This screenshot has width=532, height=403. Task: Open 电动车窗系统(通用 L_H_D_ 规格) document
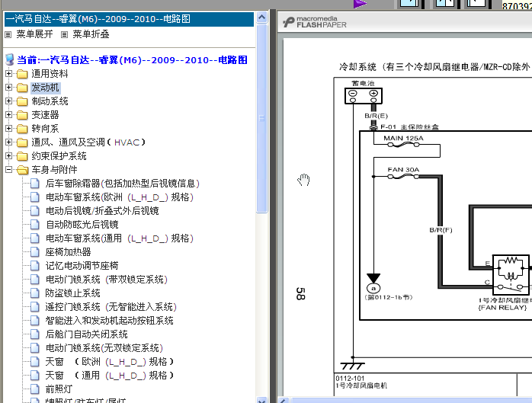pyautogui.click(x=120, y=238)
